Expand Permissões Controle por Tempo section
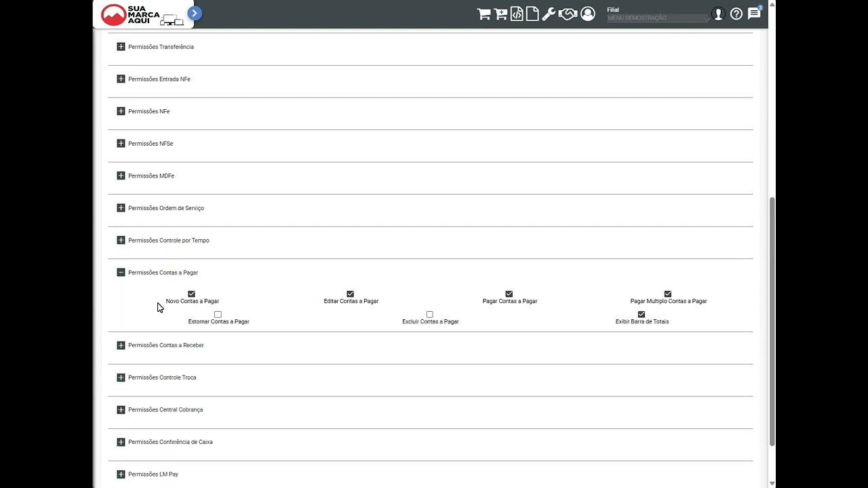This screenshot has width=868, height=488. coord(121,240)
